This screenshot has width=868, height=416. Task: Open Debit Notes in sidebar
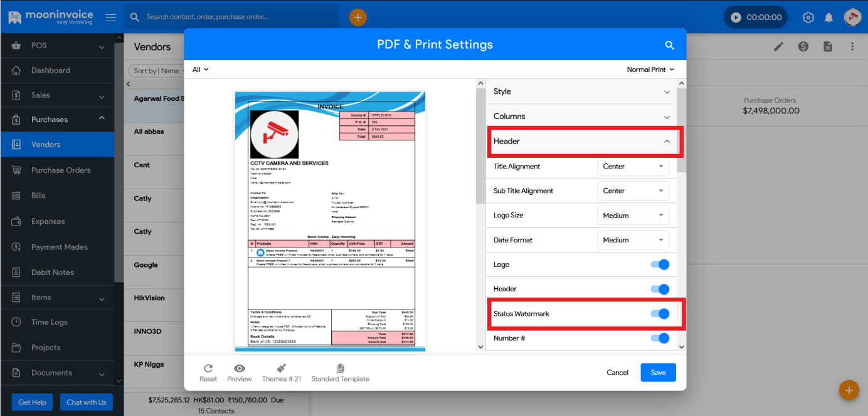(57, 273)
